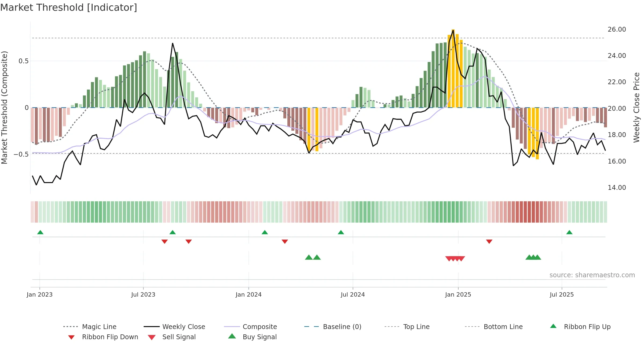644x362 pixels.
Task: Click the 18.00 price tick label
Action: pyautogui.click(x=617, y=135)
